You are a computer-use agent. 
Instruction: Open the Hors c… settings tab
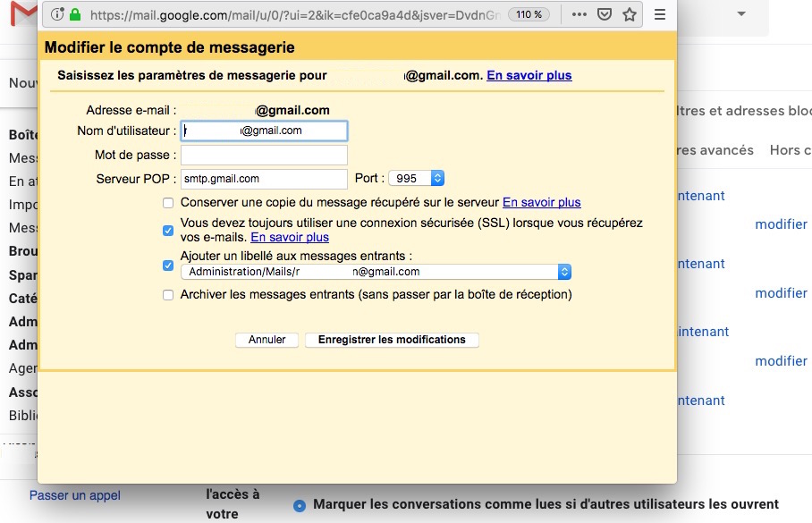point(791,150)
